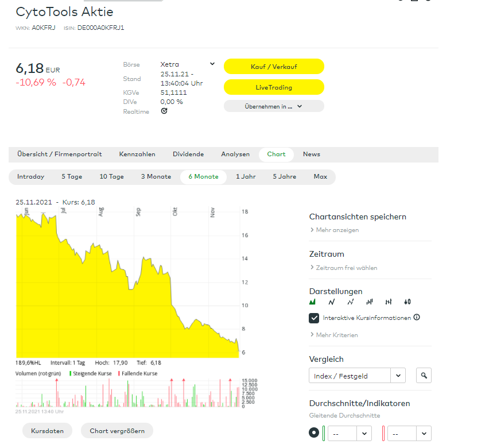493x448 pixels.
Task: Uncheck Interaktive Kursinformationen checkbox
Action: [314, 318]
